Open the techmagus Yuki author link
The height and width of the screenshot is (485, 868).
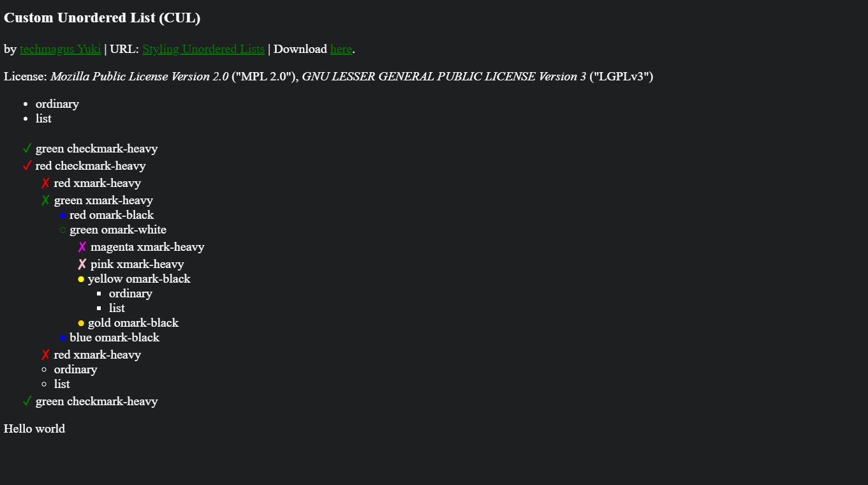[x=60, y=49]
